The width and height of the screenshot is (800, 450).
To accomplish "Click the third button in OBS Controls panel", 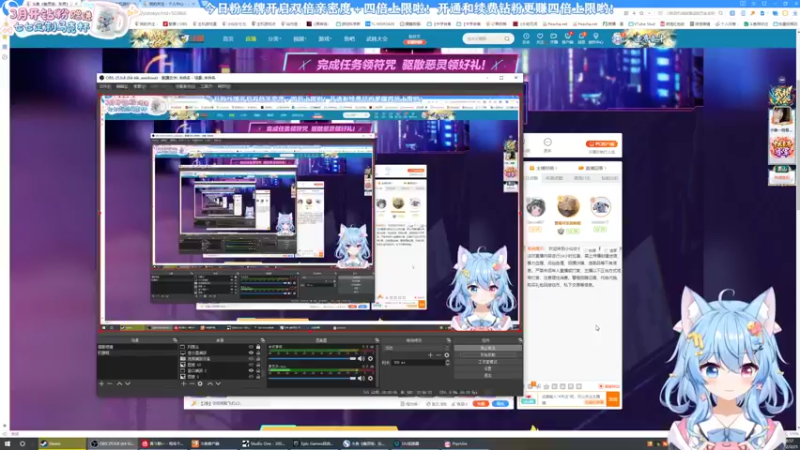I will tap(488, 362).
